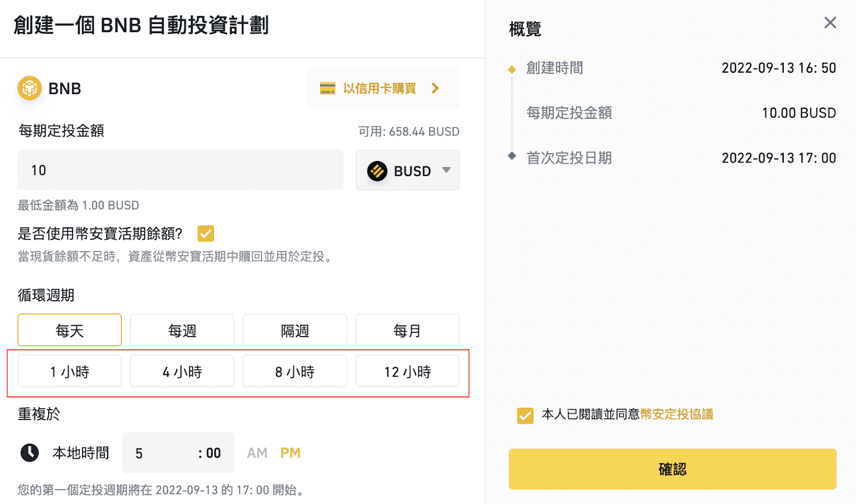Screen dimensions: 856x504
Task: Click the BNB coin logo icon
Action: 29,88
